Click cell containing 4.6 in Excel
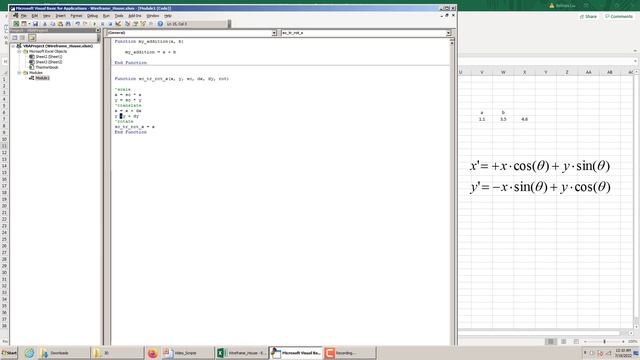Screen dimensions: 640x360 524,119
